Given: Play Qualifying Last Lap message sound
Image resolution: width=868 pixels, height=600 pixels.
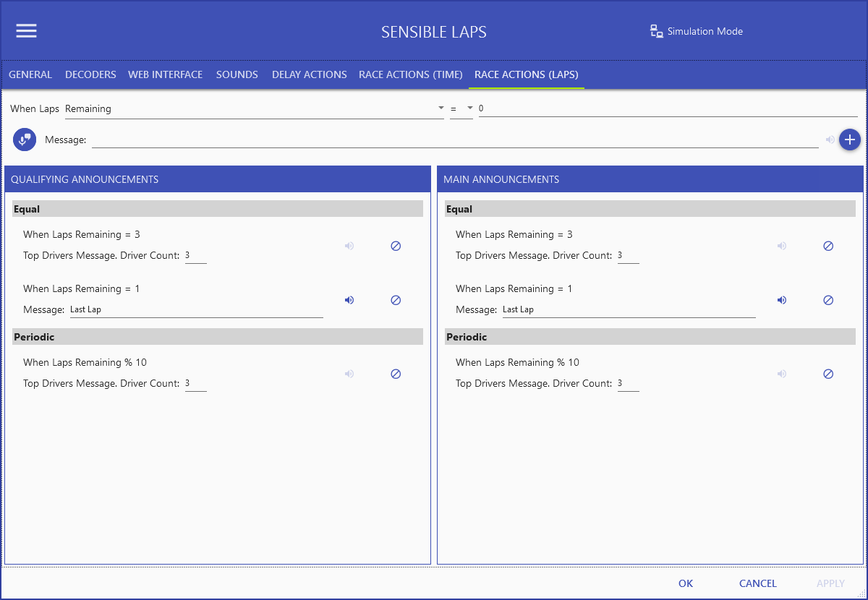Looking at the screenshot, I should tap(349, 300).
